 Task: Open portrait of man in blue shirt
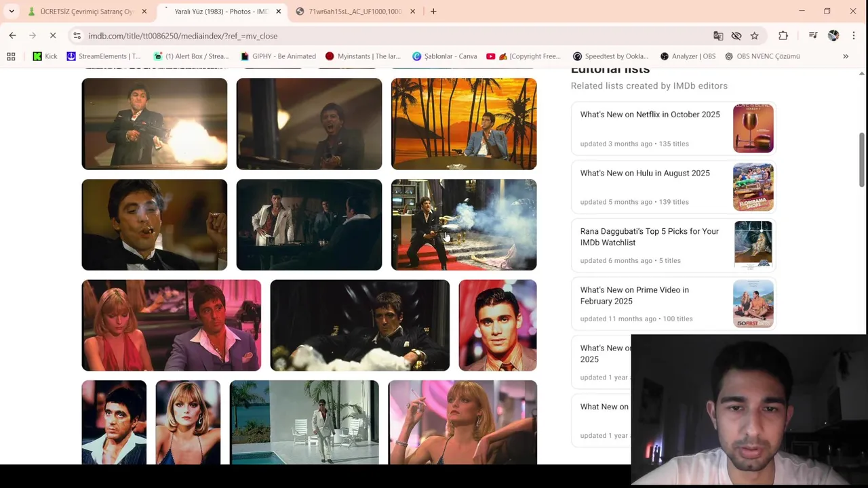point(114,422)
